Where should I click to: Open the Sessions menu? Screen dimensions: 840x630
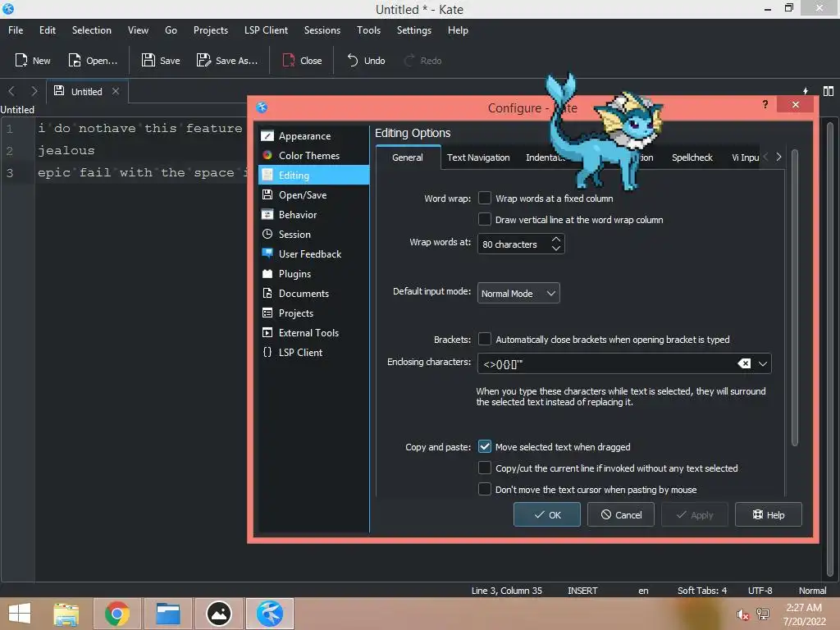click(x=322, y=30)
